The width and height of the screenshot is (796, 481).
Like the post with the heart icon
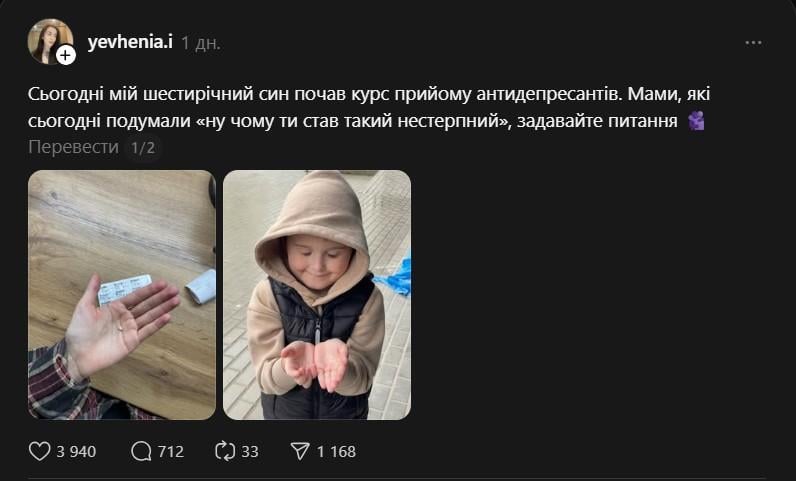[x=40, y=451]
